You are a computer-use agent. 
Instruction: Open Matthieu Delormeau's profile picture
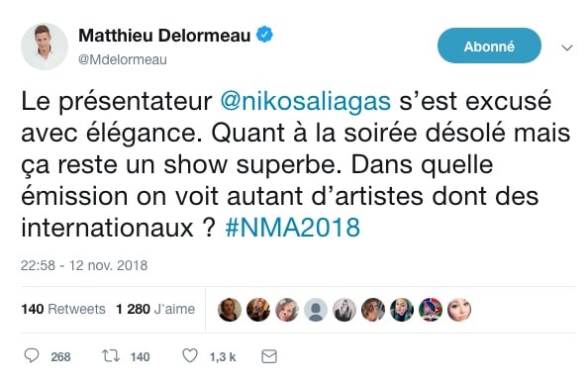click(45, 47)
